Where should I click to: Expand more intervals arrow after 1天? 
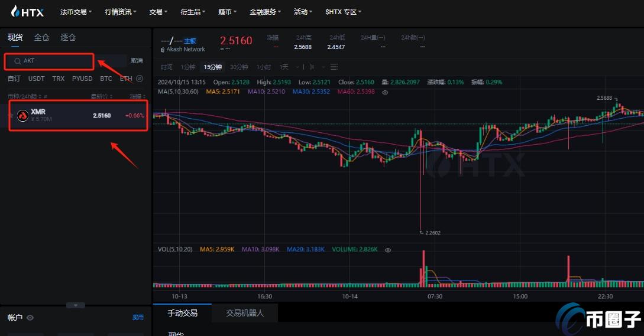pyautogui.click(x=296, y=67)
